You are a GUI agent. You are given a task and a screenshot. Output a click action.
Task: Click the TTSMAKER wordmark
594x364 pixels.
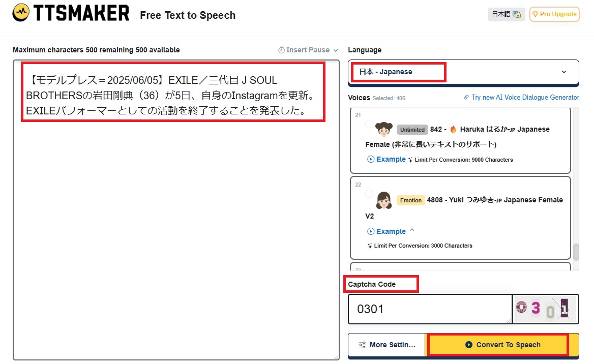(x=81, y=13)
